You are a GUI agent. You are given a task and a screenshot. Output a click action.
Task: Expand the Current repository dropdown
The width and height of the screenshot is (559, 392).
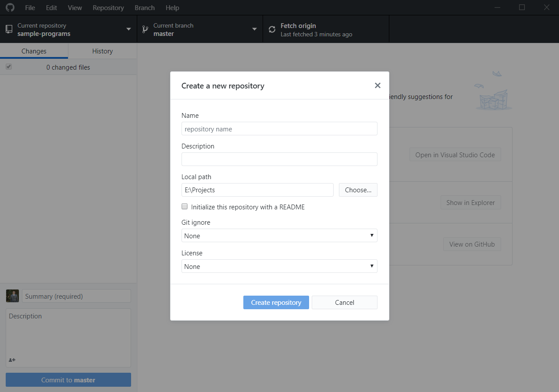[128, 29]
